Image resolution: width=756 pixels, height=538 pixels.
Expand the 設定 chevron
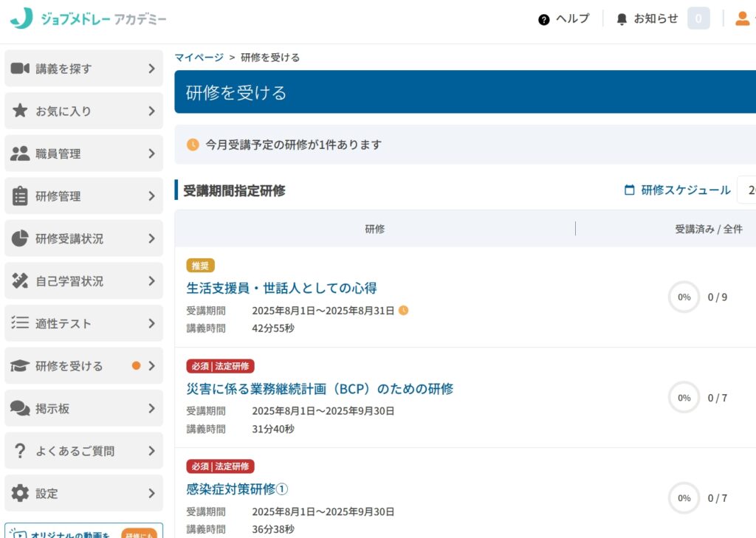click(x=152, y=493)
